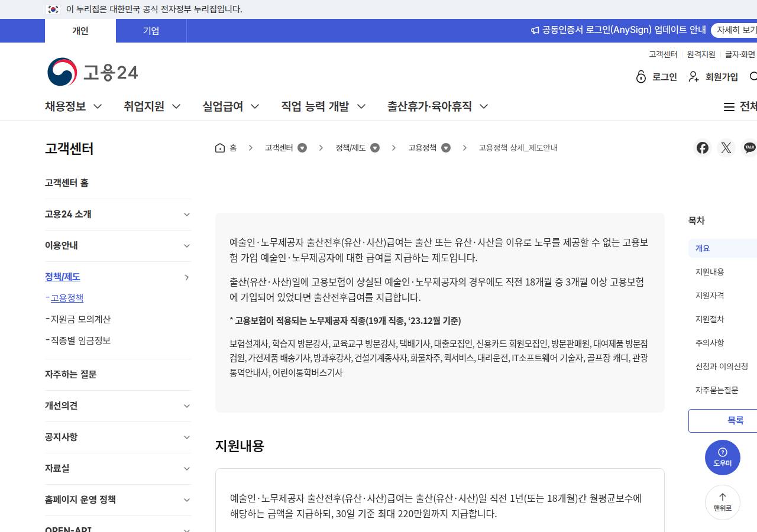Expand the 자료실 sidebar section
Image resolution: width=757 pixels, height=532 pixels.
[118, 469]
